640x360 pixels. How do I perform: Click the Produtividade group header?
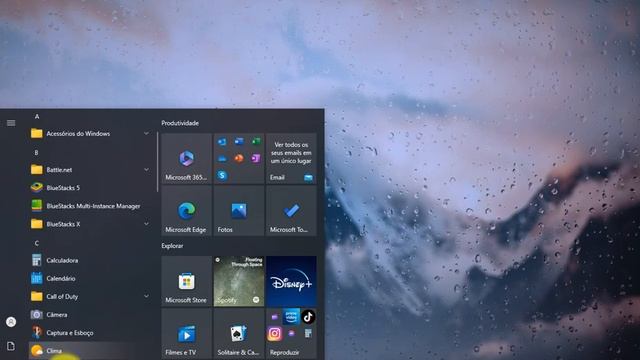click(180, 123)
